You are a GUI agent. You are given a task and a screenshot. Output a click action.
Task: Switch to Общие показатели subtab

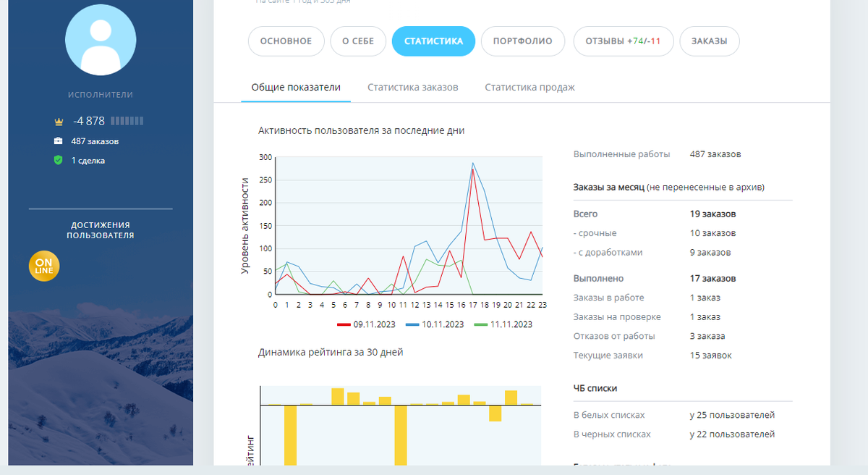point(296,88)
